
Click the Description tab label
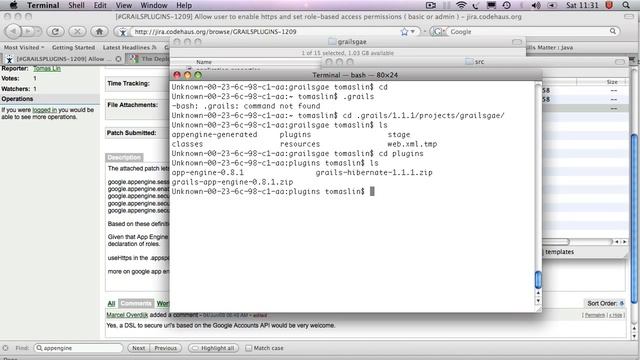coord(124,158)
